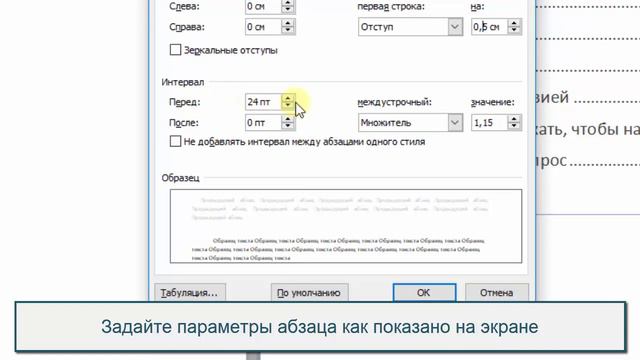Click the междустрочный label

395,102
